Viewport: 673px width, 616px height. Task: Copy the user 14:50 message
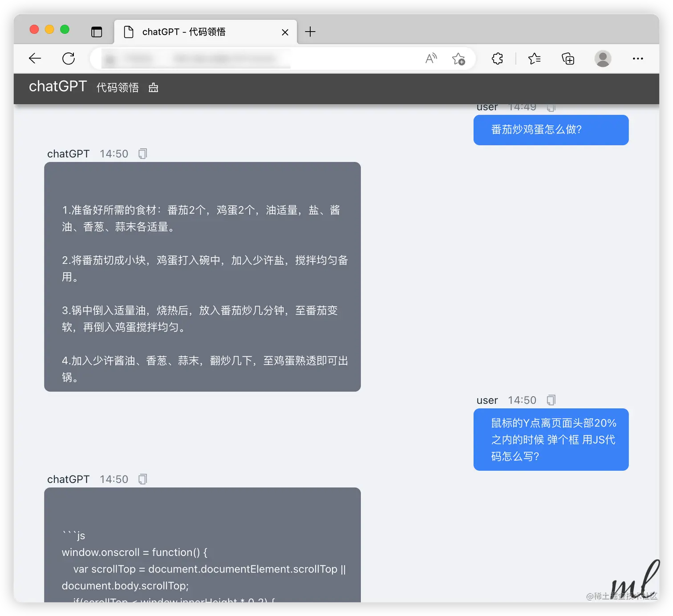click(x=551, y=400)
